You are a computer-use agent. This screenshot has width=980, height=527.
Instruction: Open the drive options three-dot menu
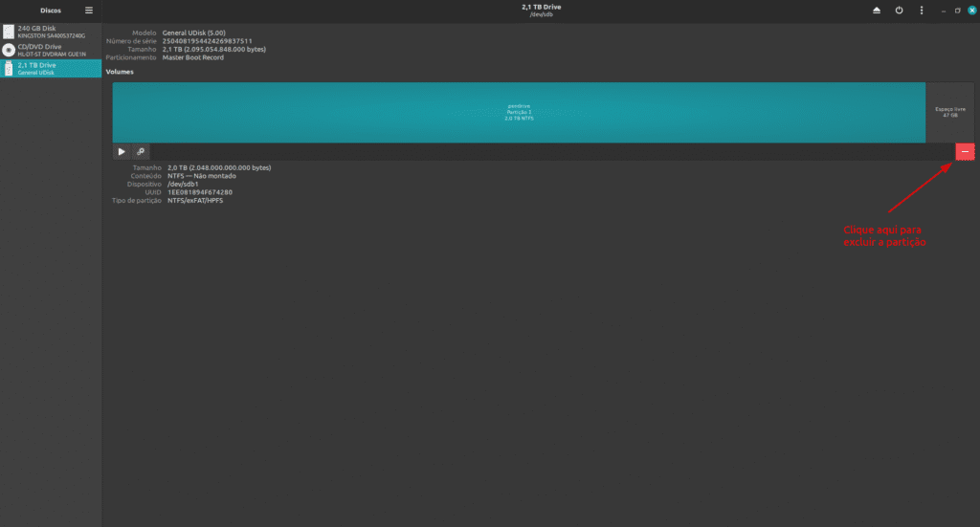[922, 11]
